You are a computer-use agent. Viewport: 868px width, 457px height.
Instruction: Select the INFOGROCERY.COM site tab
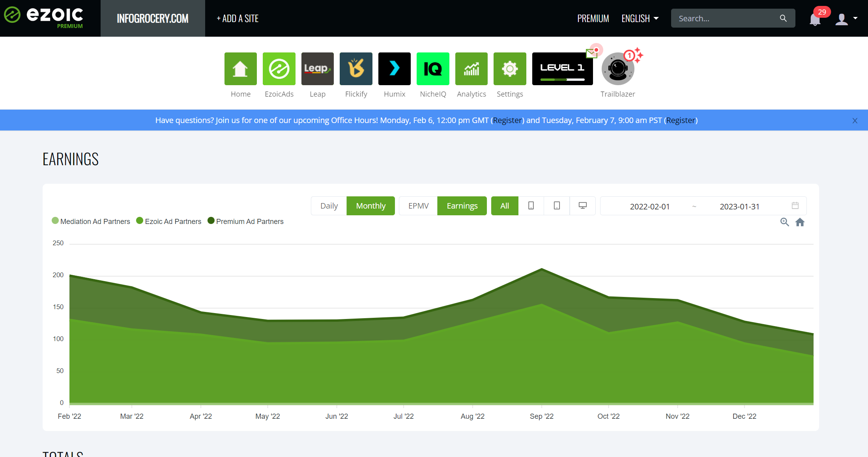pyautogui.click(x=153, y=18)
